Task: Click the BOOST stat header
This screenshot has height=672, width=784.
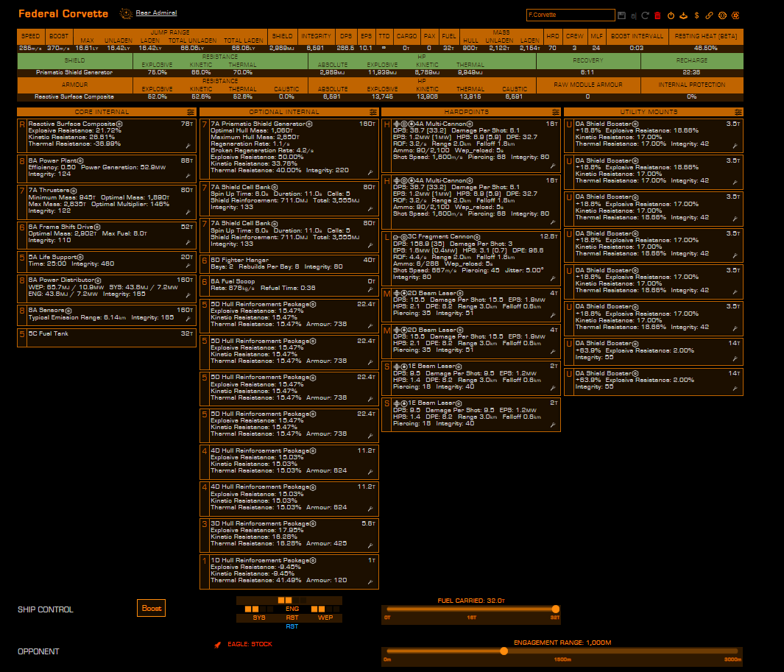Action: click(58, 37)
